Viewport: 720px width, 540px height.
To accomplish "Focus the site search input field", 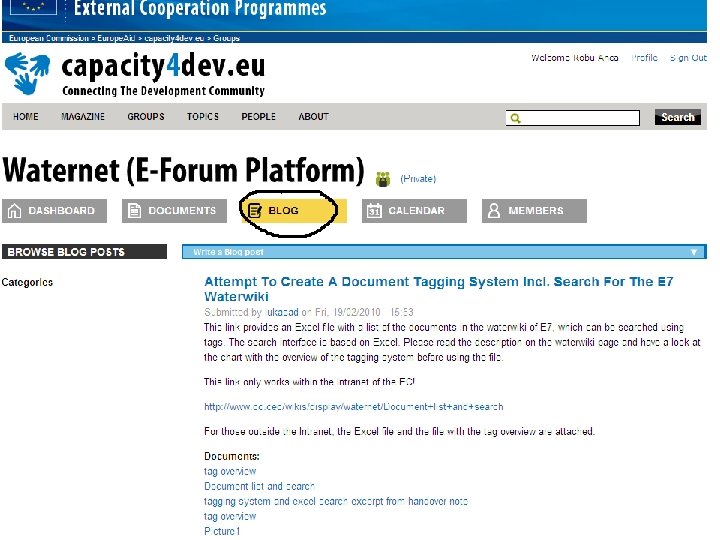I will coord(573,118).
